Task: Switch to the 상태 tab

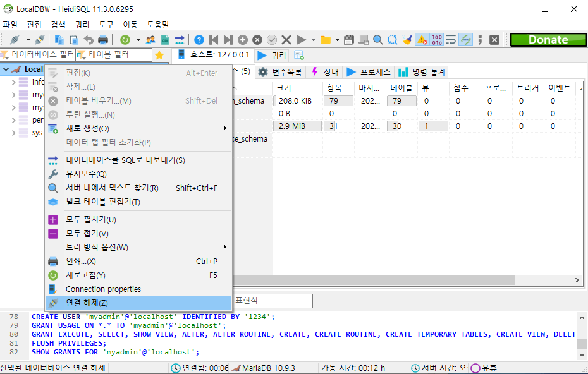Action: (325, 72)
